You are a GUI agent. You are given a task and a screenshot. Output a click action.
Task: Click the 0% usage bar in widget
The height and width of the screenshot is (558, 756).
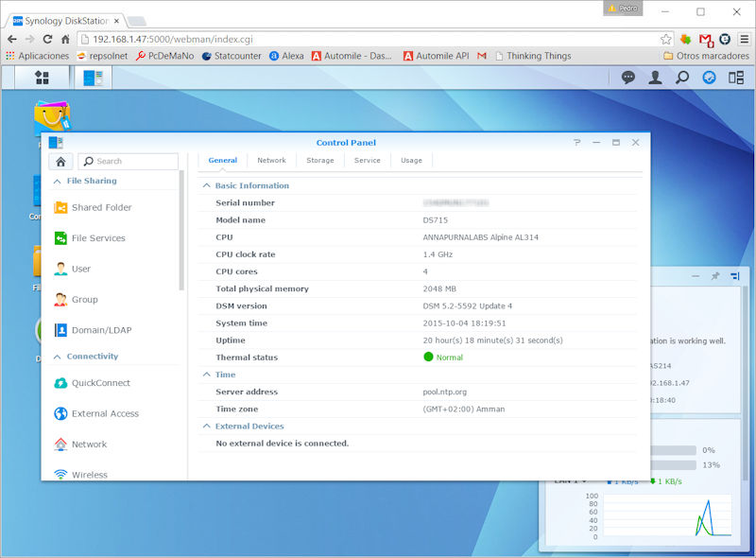(673, 450)
